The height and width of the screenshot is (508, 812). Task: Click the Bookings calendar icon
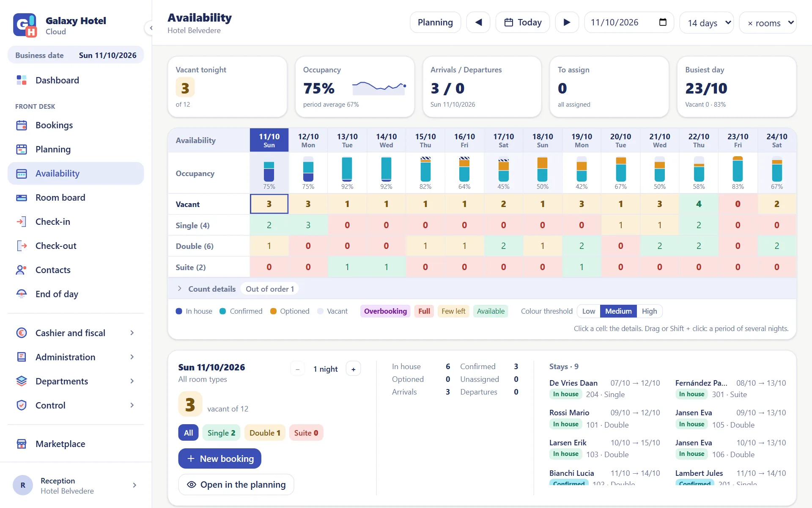tap(22, 125)
